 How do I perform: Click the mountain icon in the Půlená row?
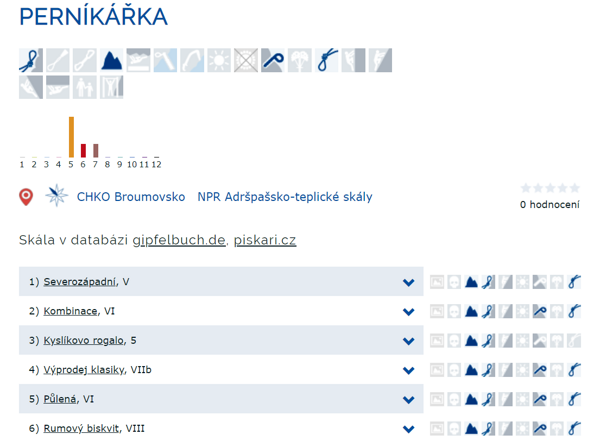[x=471, y=399]
